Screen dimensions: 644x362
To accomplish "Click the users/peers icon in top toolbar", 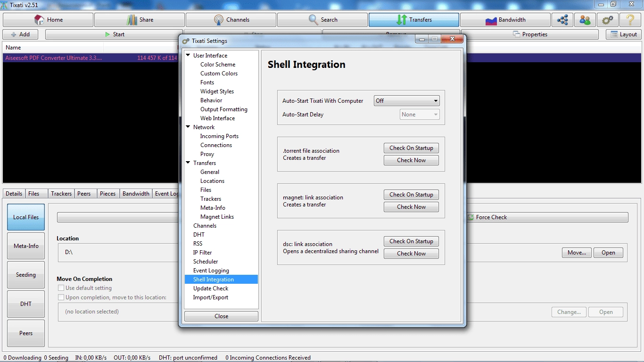I will pos(585,20).
